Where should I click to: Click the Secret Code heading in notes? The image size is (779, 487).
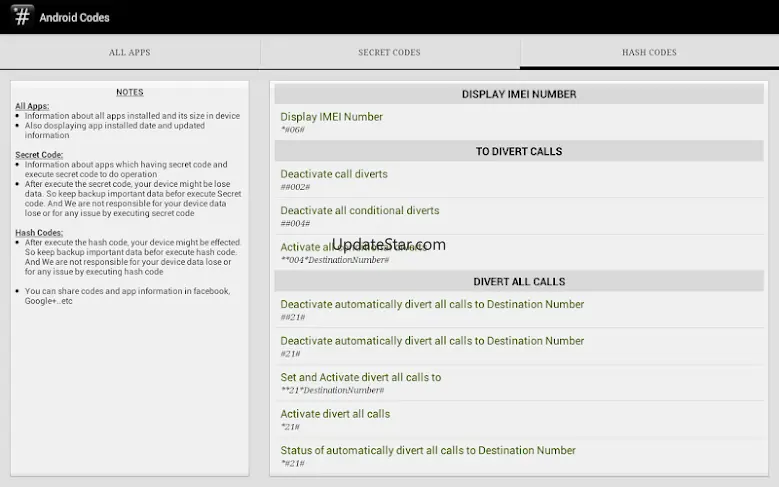point(36,155)
